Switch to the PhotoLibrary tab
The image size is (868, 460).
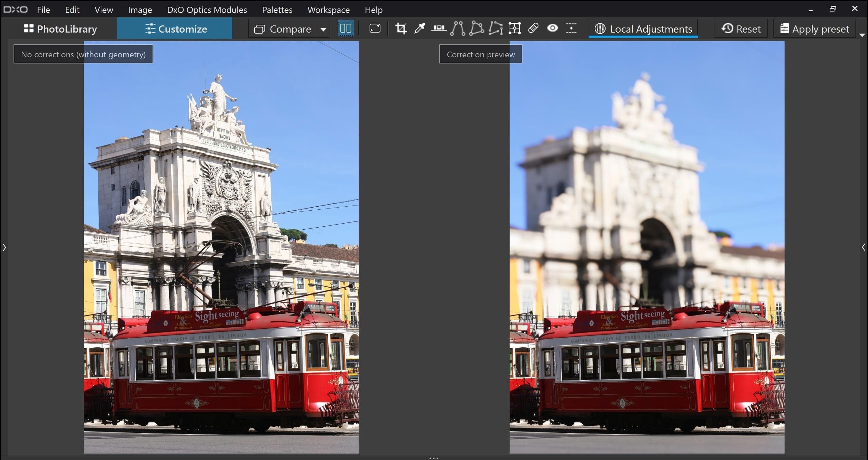[x=60, y=28]
